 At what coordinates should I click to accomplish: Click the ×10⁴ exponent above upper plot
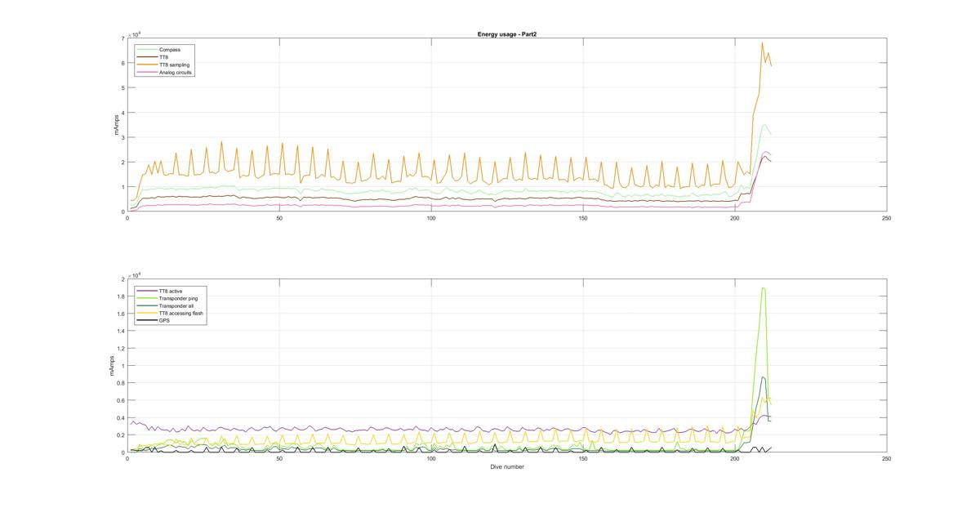click(136, 33)
